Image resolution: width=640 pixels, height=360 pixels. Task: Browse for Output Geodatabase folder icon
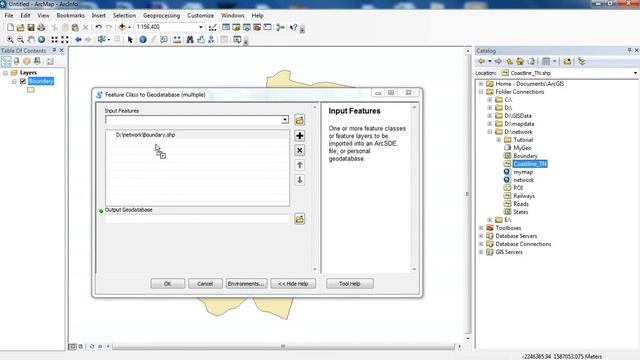(300, 219)
